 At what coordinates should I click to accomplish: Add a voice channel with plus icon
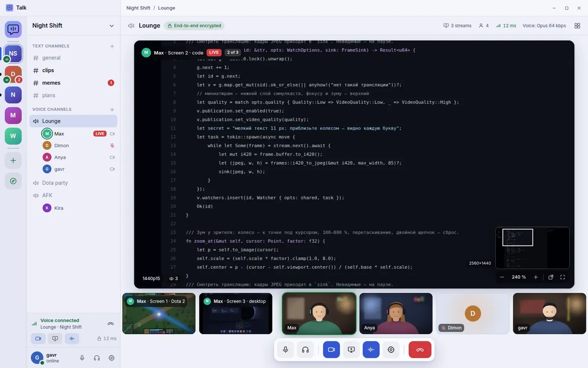point(112,110)
